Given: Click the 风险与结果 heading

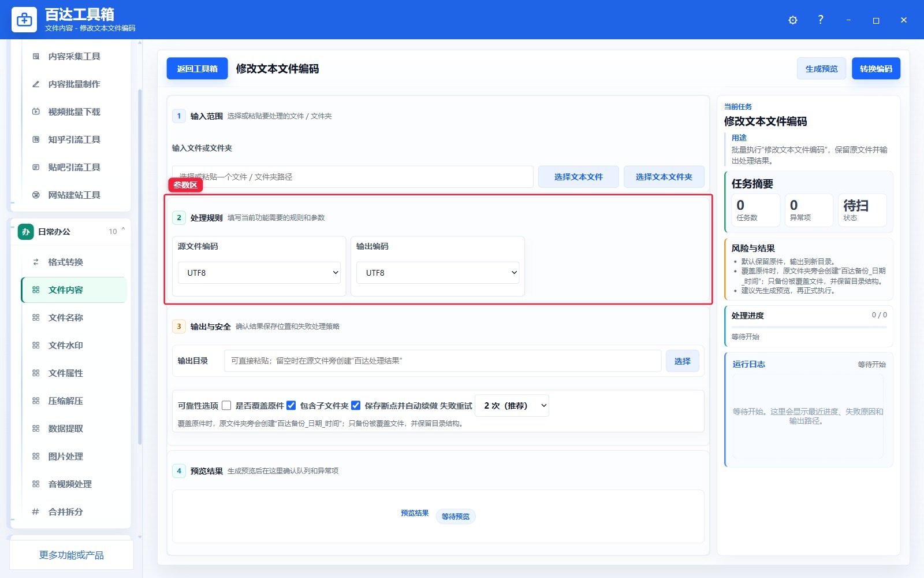Looking at the screenshot, I should (x=753, y=249).
